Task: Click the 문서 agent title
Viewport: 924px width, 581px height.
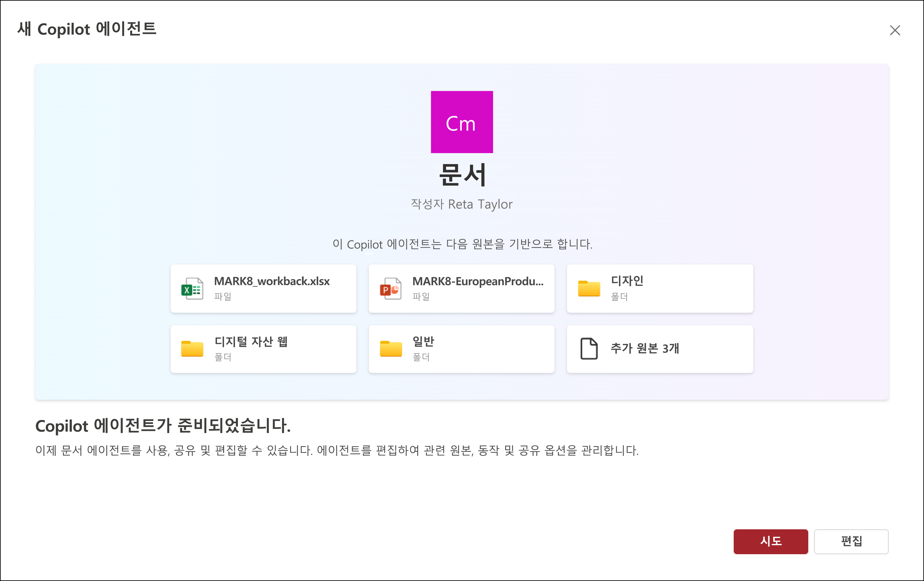Action: [x=462, y=175]
